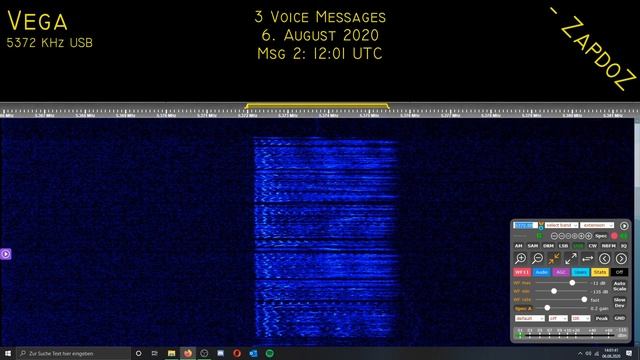Click the page left circled arrow

604,258
